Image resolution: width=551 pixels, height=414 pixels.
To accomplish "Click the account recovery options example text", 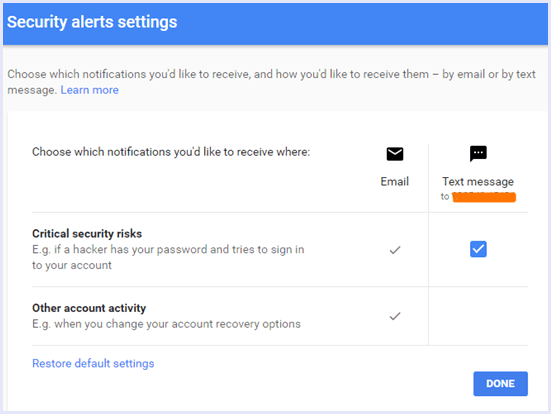I will pos(166,324).
